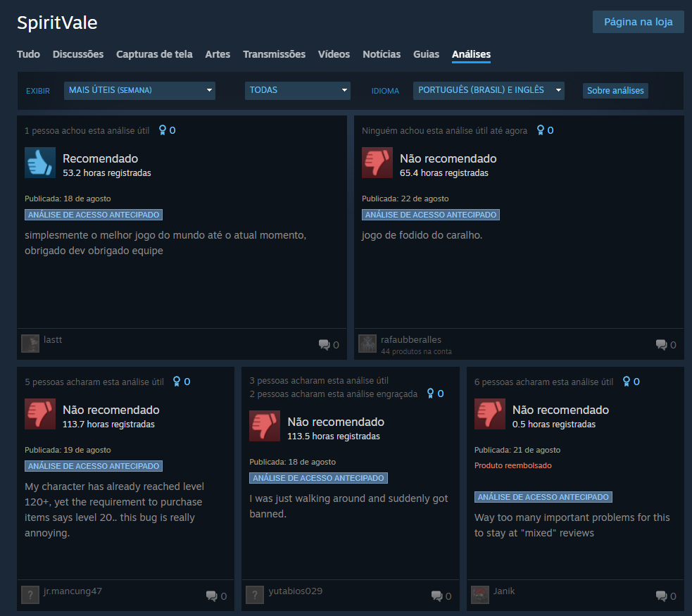This screenshot has height=616, width=692.
Task: Click review text 'simplesmente o melhor jogo'
Action: click(x=165, y=243)
